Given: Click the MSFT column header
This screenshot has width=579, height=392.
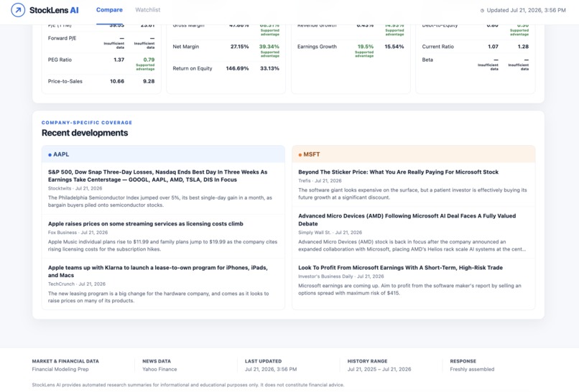Looking at the screenshot, I should coord(414,154).
